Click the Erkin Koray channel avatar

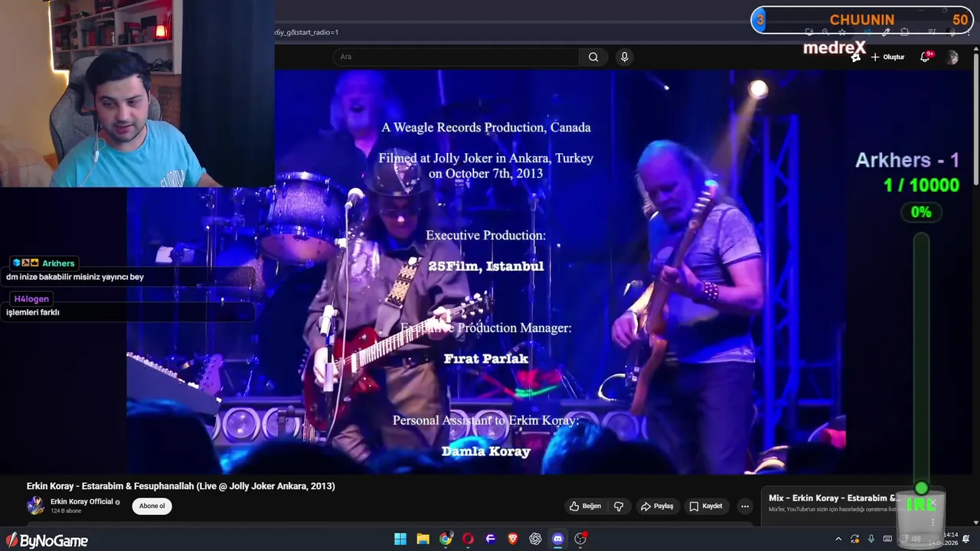click(x=35, y=505)
